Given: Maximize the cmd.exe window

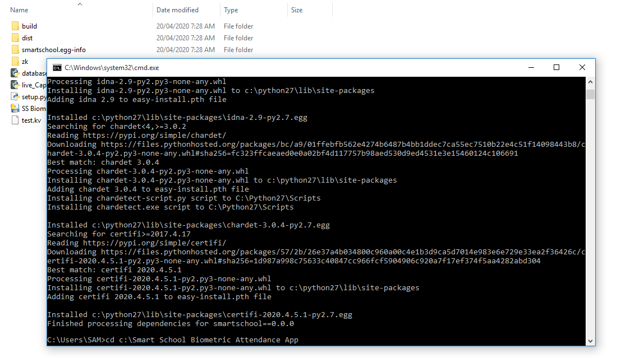Looking at the screenshot, I should (x=556, y=68).
